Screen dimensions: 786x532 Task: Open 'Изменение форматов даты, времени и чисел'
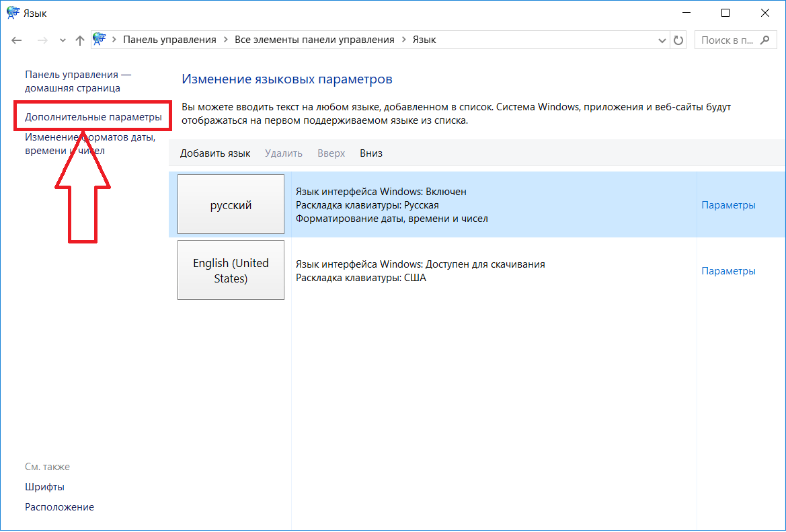point(90,144)
